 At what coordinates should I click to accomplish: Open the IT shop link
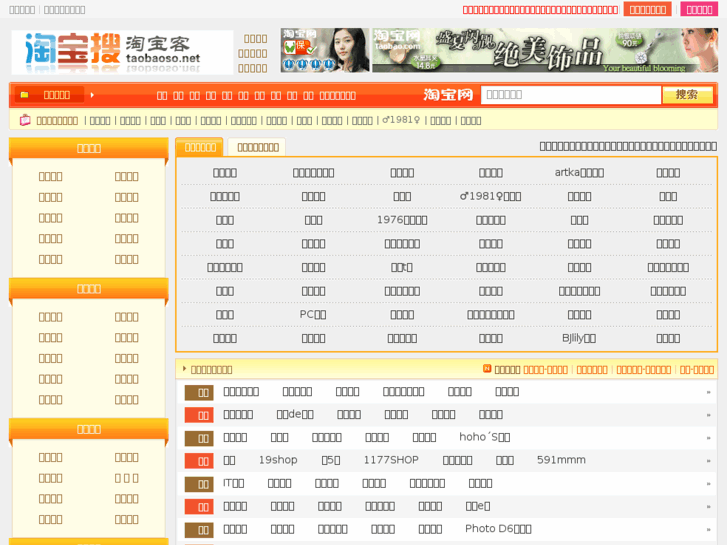(x=234, y=483)
